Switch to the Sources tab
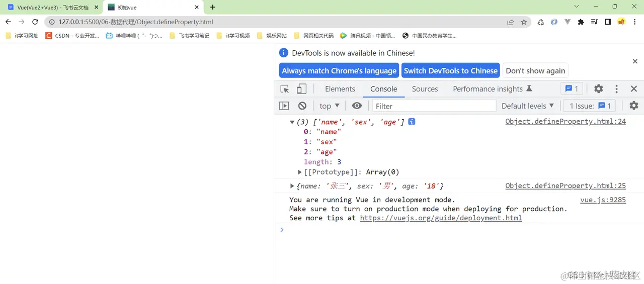Image resolution: width=644 pixels, height=284 pixels. 425,89
